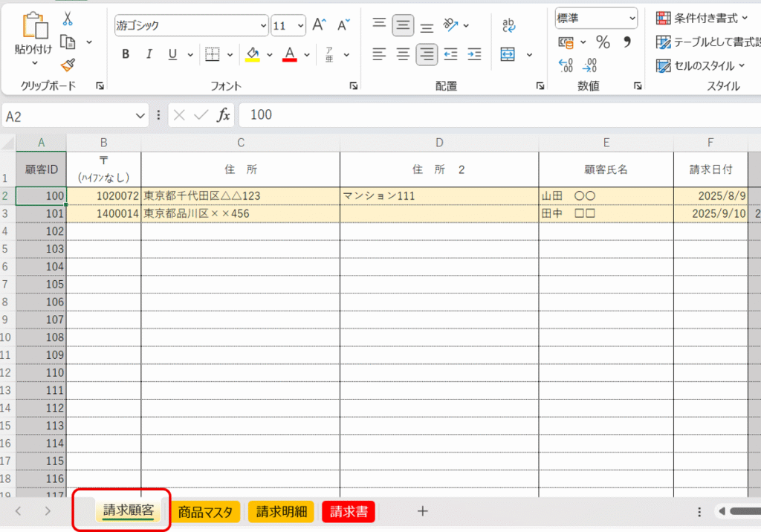Viewport: 761px width, 532px height.
Task: Select the format painter brush
Action: 68,64
